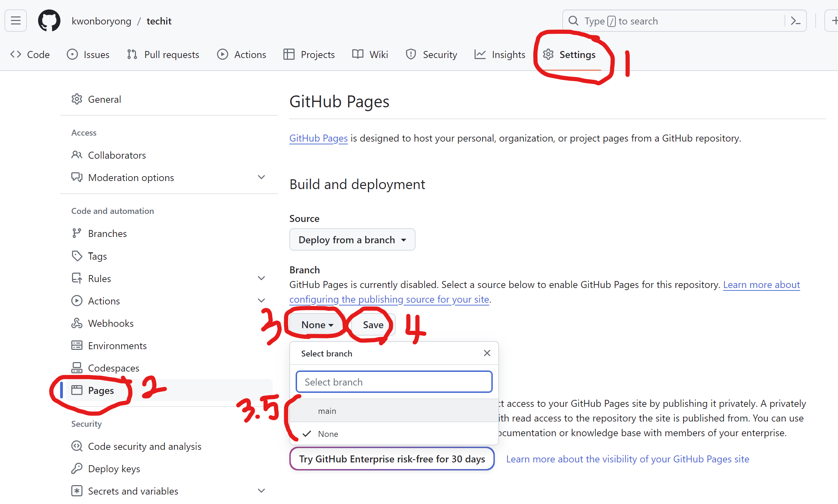Go to the Issues tab
This screenshot has height=504, width=838.
coord(88,55)
